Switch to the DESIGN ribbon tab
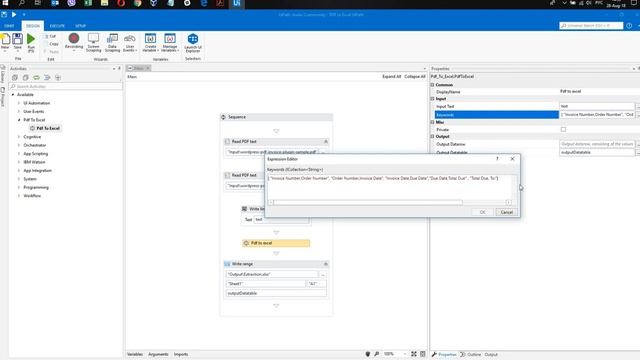This screenshot has width=640, height=360. click(x=33, y=26)
